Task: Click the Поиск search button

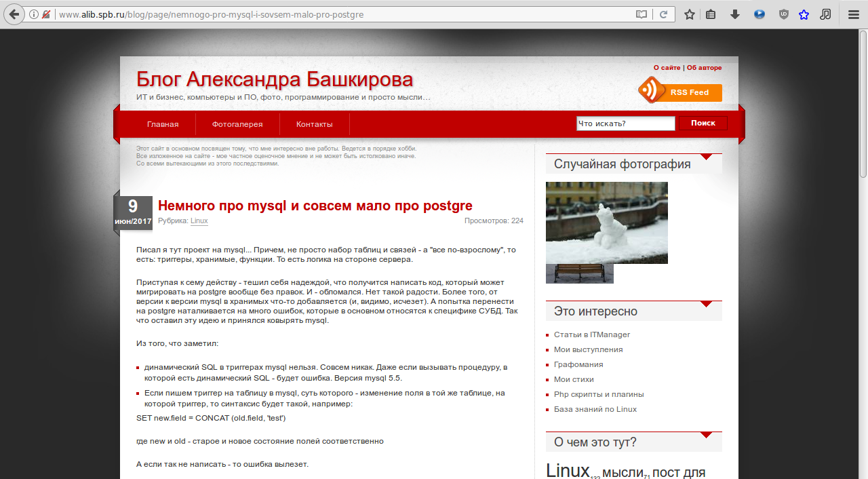Action: coord(703,123)
